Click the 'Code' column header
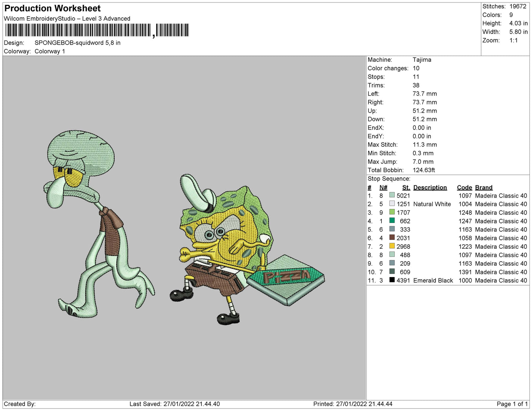 [465, 187]
